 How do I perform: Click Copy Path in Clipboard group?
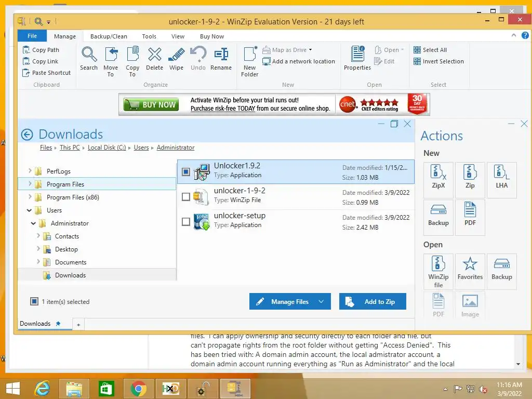pos(41,50)
